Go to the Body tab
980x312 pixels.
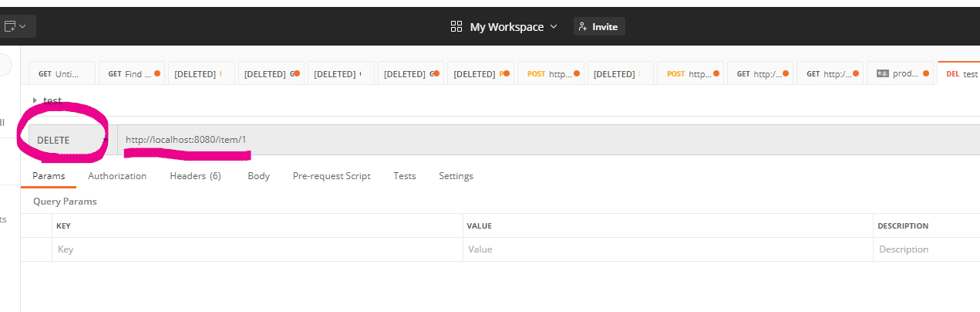coord(258,176)
